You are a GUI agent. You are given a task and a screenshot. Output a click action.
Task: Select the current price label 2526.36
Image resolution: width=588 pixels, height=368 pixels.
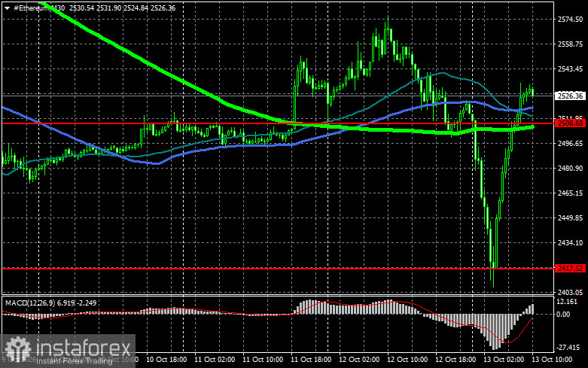[x=570, y=96]
